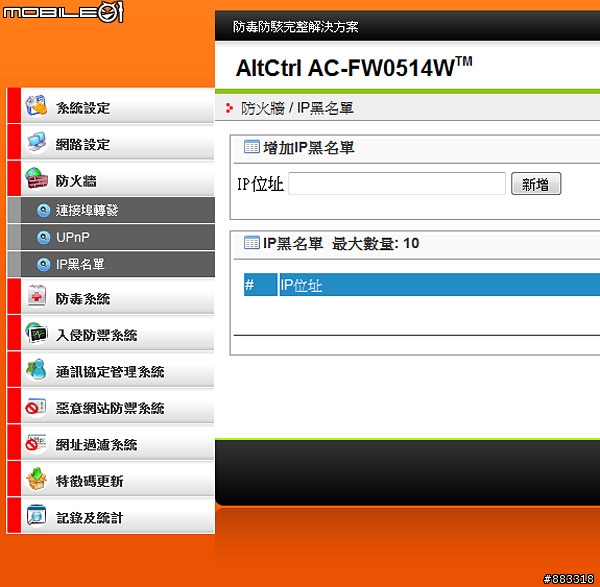
Task: Click the table icon next to 增加IP黑名單
Action: [252, 147]
